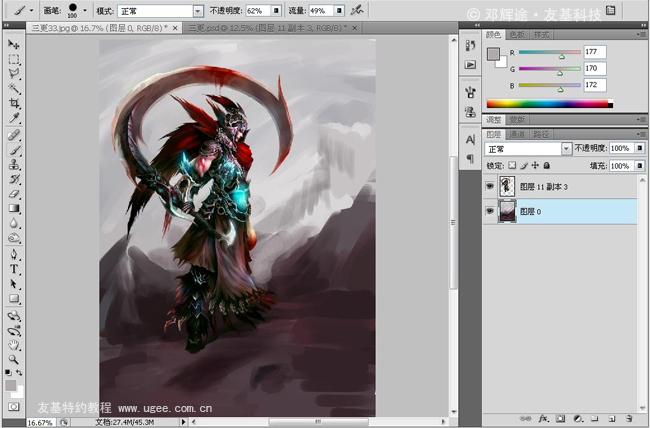This screenshot has width=650, height=428.
Task: Select the Rectangular Marquee tool
Action: [14, 59]
